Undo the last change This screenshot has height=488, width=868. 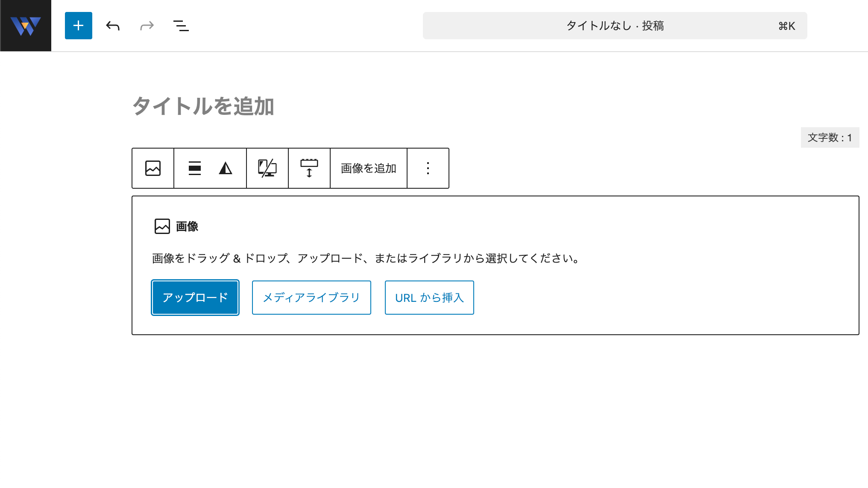coord(112,26)
